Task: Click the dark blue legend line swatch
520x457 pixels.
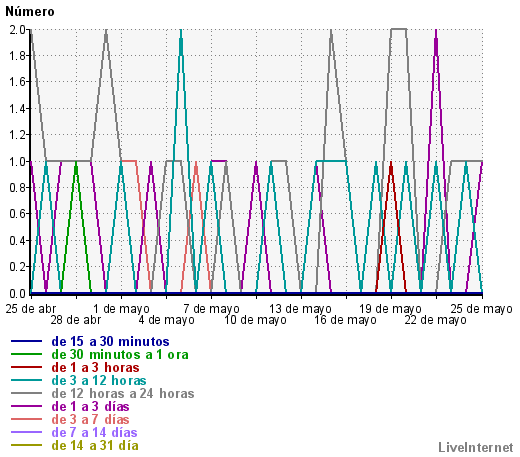Action: (x=26, y=341)
